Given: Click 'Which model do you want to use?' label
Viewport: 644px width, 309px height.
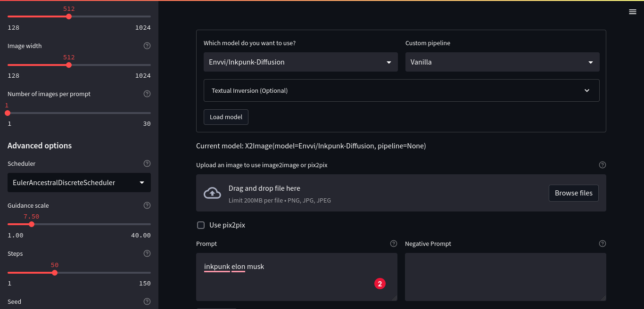Looking at the screenshot, I should pos(250,43).
